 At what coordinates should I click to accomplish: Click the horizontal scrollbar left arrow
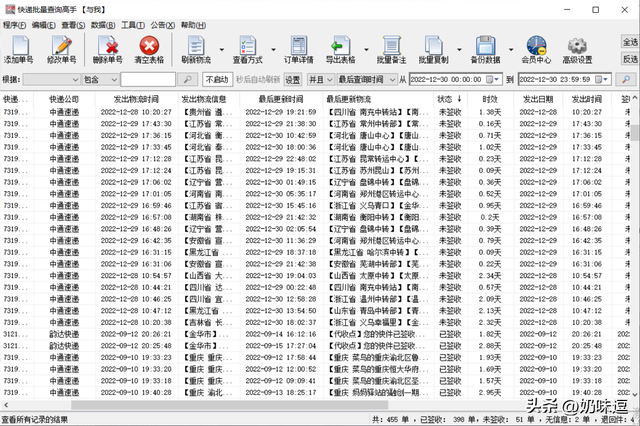[6, 405]
